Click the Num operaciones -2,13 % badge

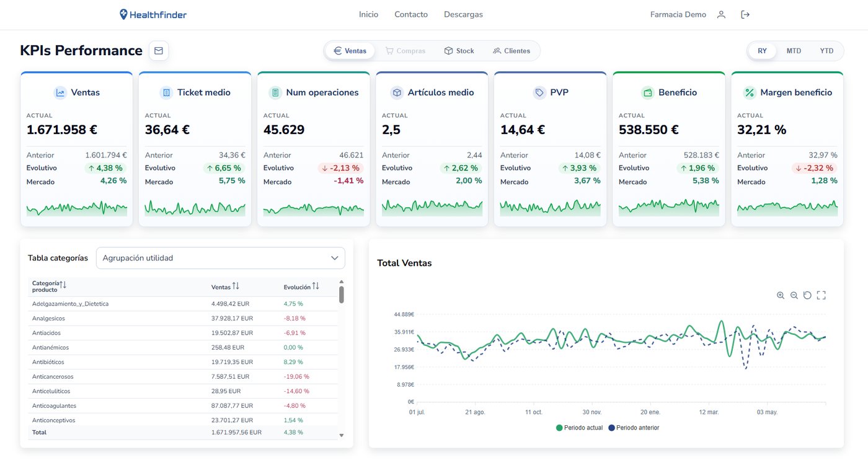click(x=340, y=168)
